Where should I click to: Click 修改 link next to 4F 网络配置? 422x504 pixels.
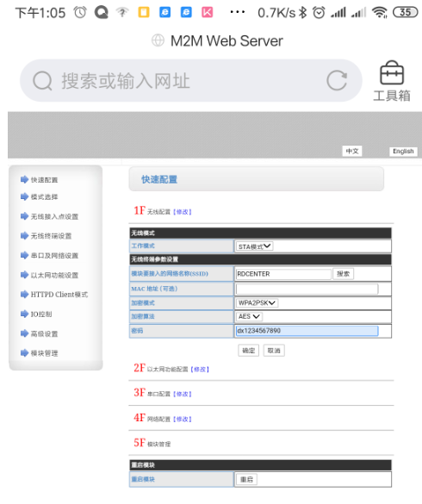[183, 420]
